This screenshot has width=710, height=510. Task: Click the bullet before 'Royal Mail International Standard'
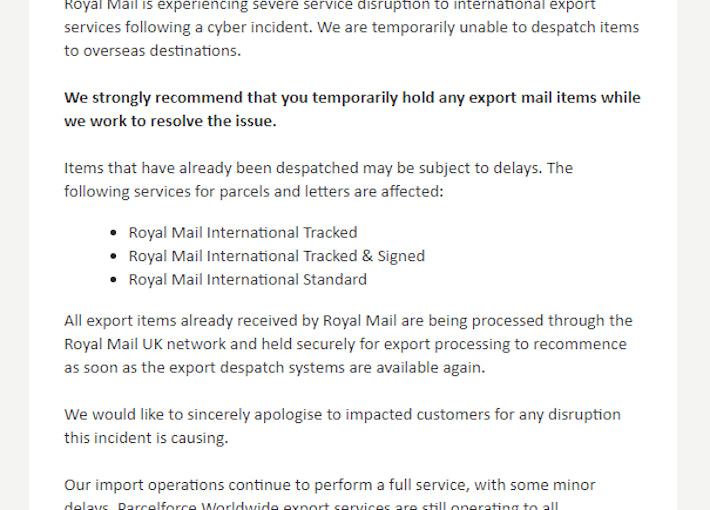pos(116,280)
